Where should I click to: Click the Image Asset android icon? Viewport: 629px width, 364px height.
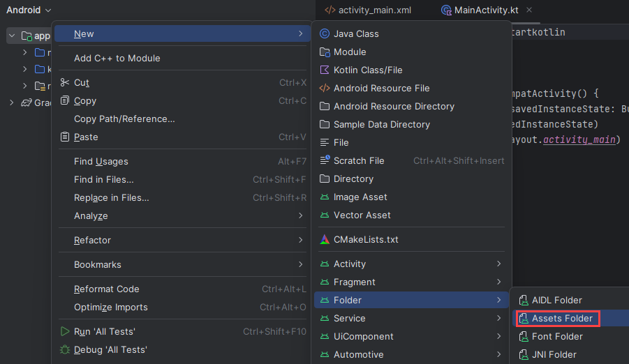pyautogui.click(x=325, y=197)
